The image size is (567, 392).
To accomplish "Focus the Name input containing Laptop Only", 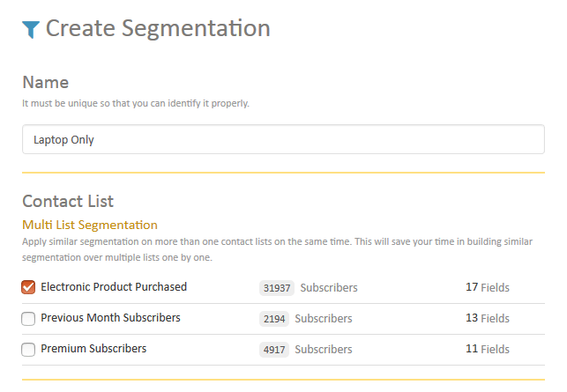I will pos(284,139).
